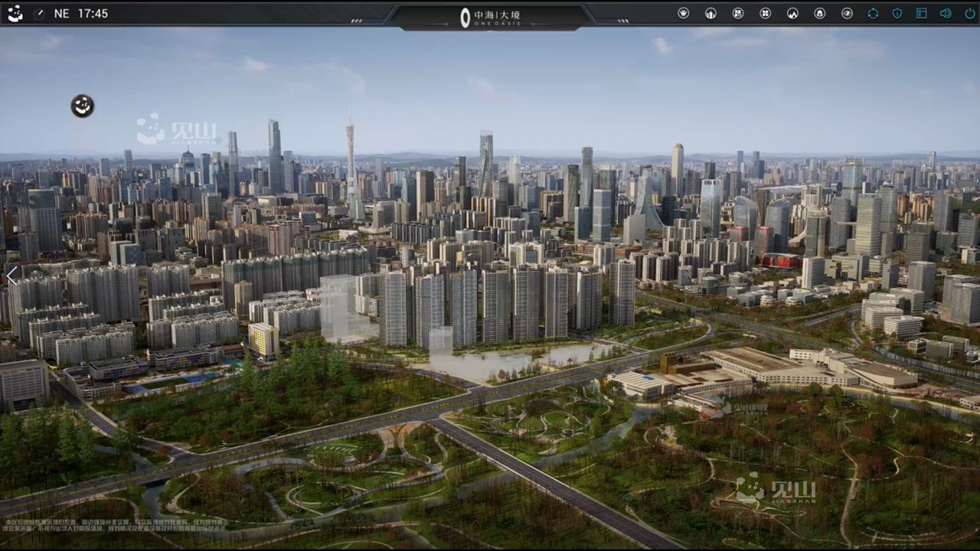Open the house icon in the toolbar
This screenshot has height=551, width=980.
tap(820, 13)
